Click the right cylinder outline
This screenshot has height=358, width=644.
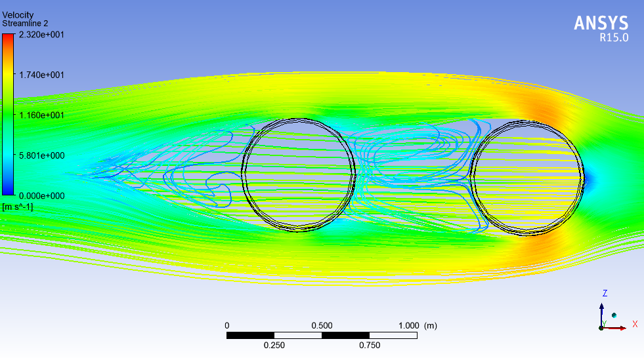(x=526, y=178)
